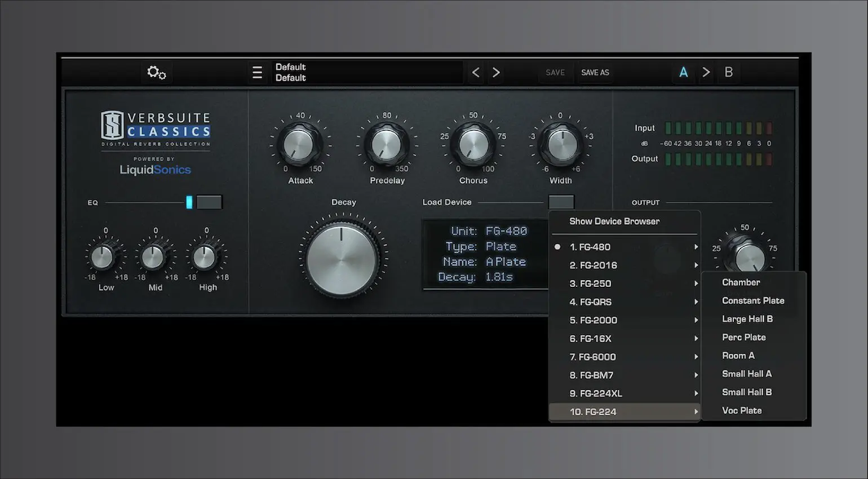
Task: Click the SAVE button
Action: click(555, 72)
